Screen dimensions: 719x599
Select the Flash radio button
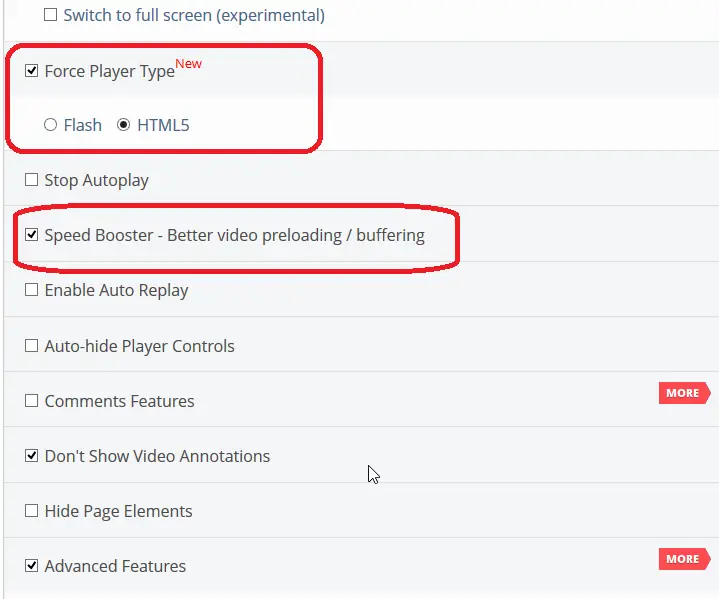pos(50,125)
